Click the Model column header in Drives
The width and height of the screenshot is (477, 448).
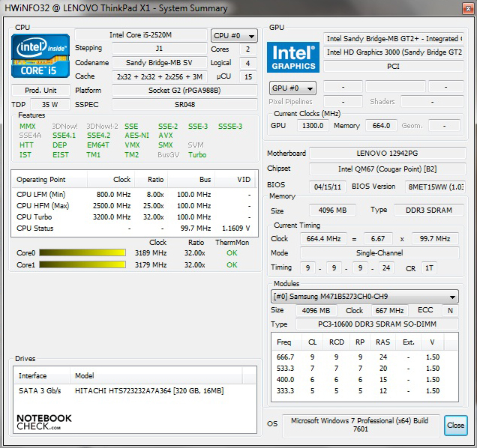click(x=156, y=375)
